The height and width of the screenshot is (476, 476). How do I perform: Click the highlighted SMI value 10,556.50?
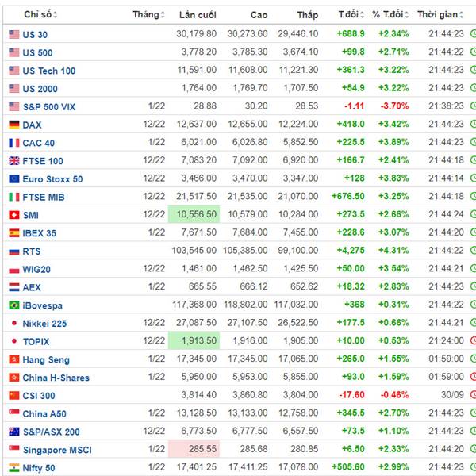(x=194, y=214)
